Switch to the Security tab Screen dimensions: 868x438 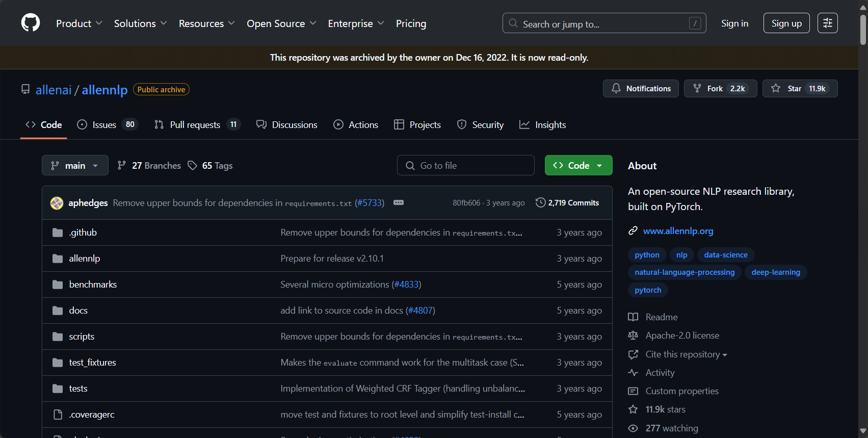tap(480, 125)
